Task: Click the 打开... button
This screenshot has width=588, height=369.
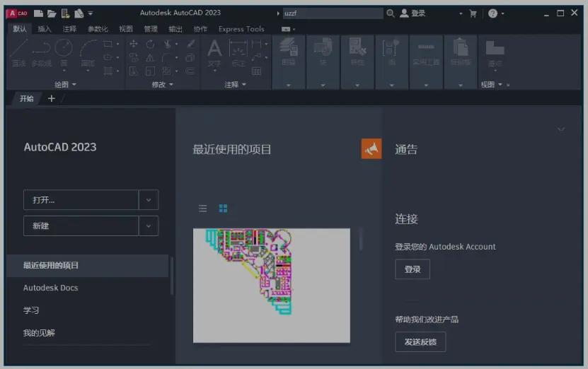Action: [x=81, y=199]
